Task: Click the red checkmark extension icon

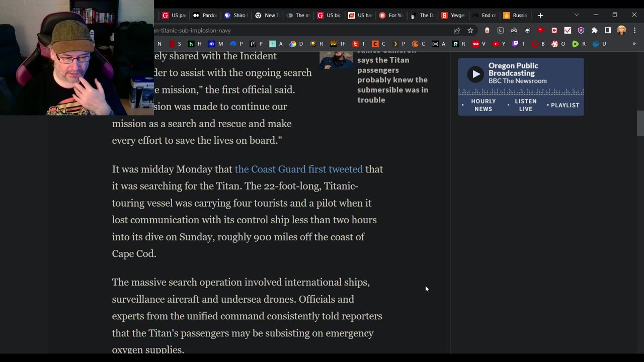Action: [568, 30]
